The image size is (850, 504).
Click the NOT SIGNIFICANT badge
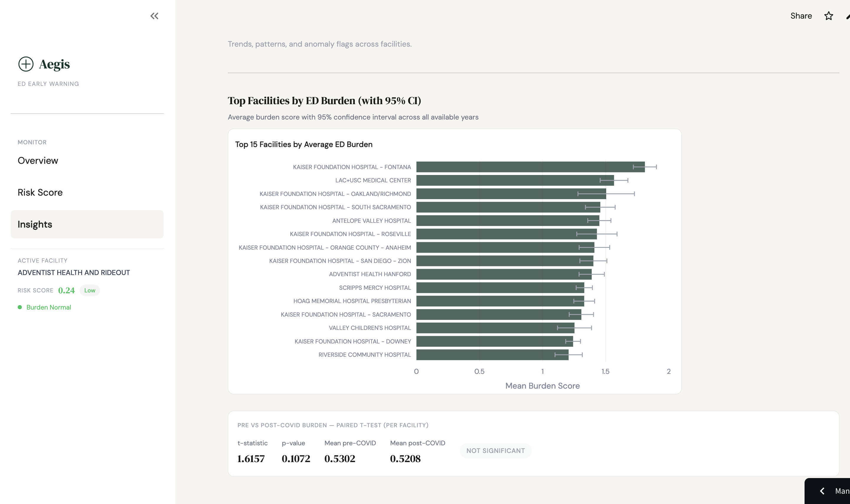(x=495, y=451)
